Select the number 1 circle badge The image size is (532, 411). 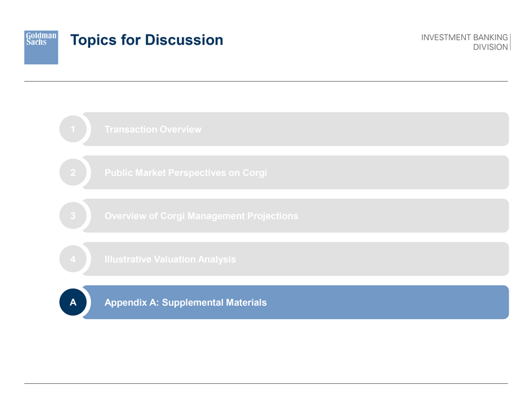click(73, 130)
